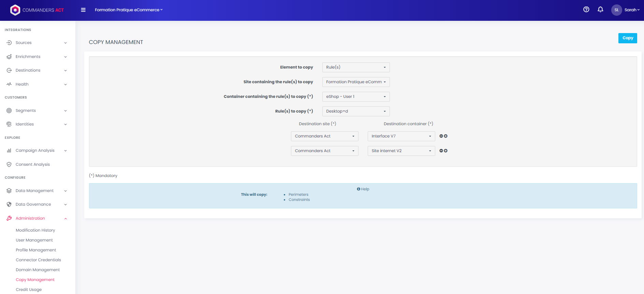
Task: Remove the Site internet V2 destination row
Action: pyautogui.click(x=441, y=151)
